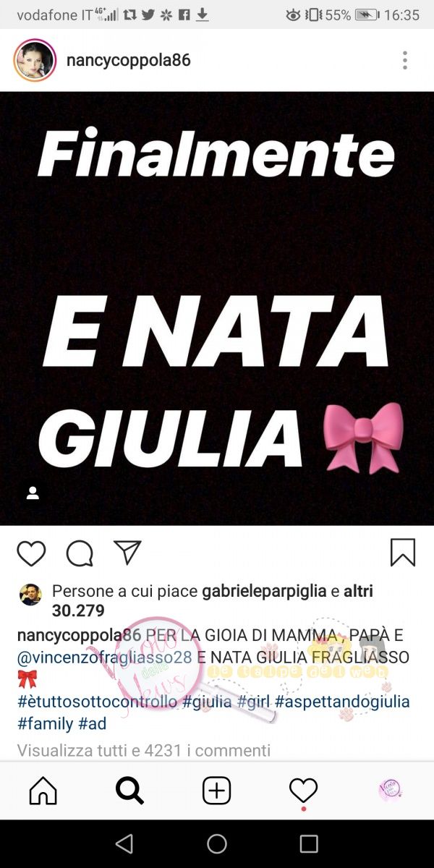
Task: Open activity heart in bottom bar
Action: tap(303, 791)
